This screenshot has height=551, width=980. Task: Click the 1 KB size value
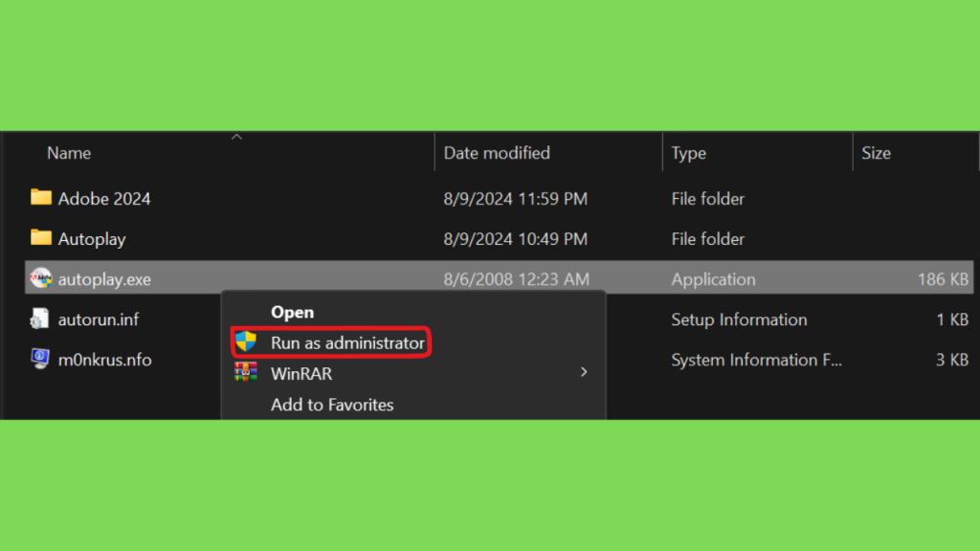(x=952, y=320)
